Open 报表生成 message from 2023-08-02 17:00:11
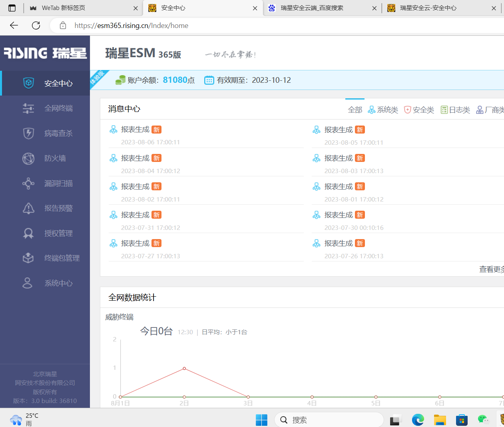This screenshot has height=427, width=504. tap(135, 187)
